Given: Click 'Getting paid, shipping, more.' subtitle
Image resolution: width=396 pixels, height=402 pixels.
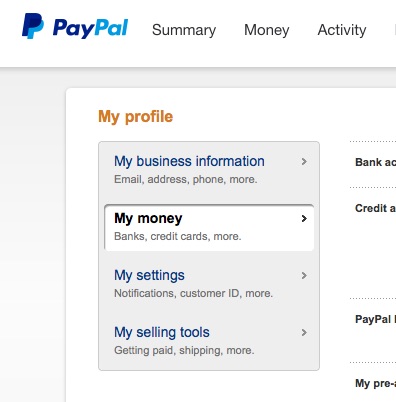Looking at the screenshot, I should tap(184, 350).
